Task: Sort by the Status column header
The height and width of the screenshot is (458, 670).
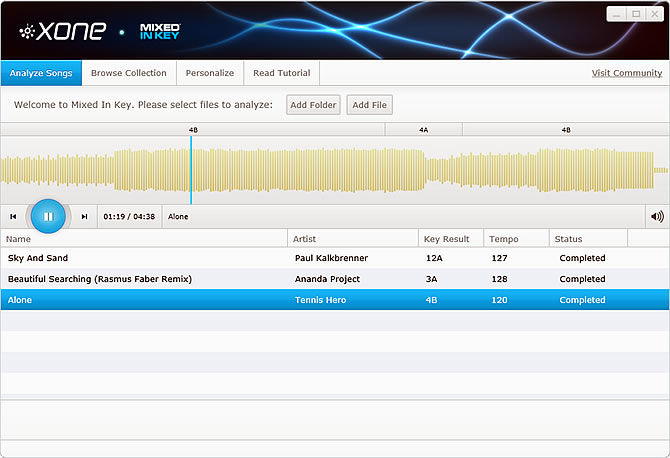Action: 588,239
